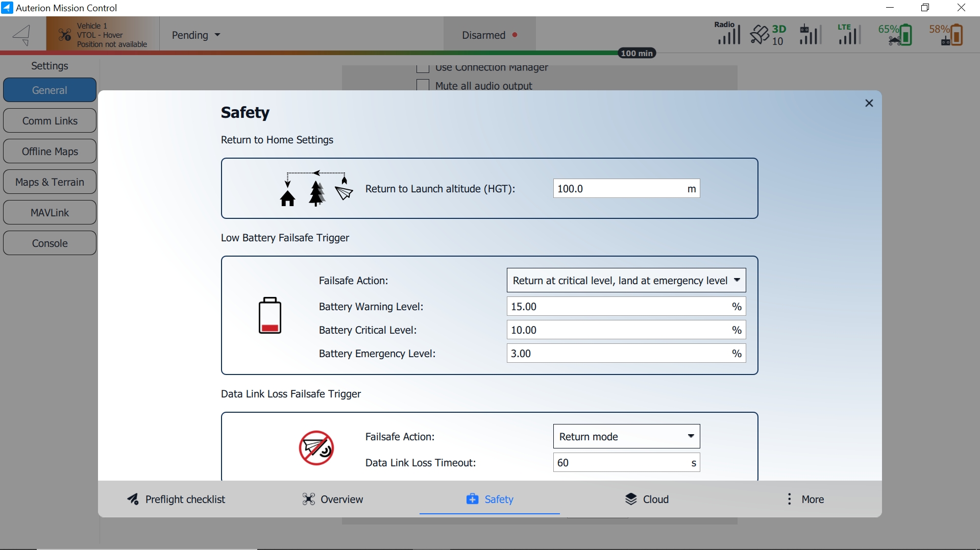Open the GPS satellite 3D status icon

[768, 35]
